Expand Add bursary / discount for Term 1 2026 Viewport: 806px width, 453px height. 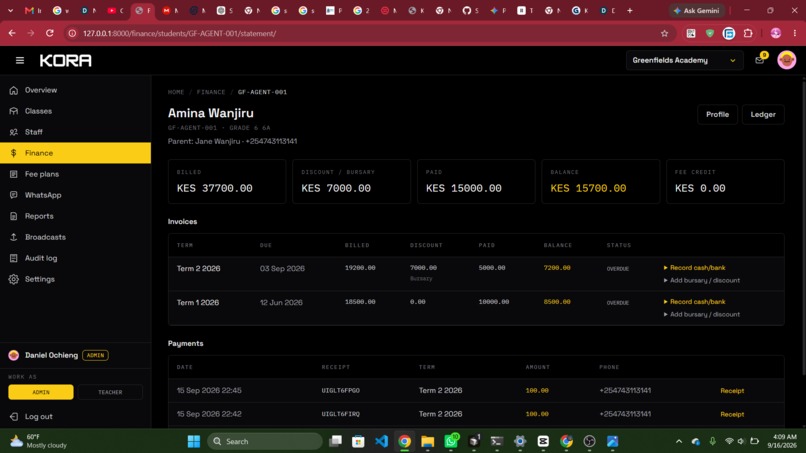click(x=702, y=314)
